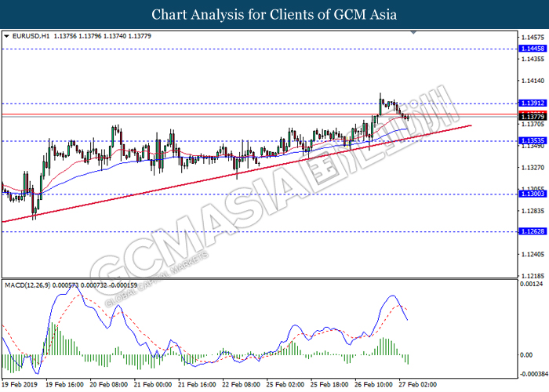Click the chart shift marker triangle at top
Viewport: 549px width, 392px height.
tap(413, 33)
